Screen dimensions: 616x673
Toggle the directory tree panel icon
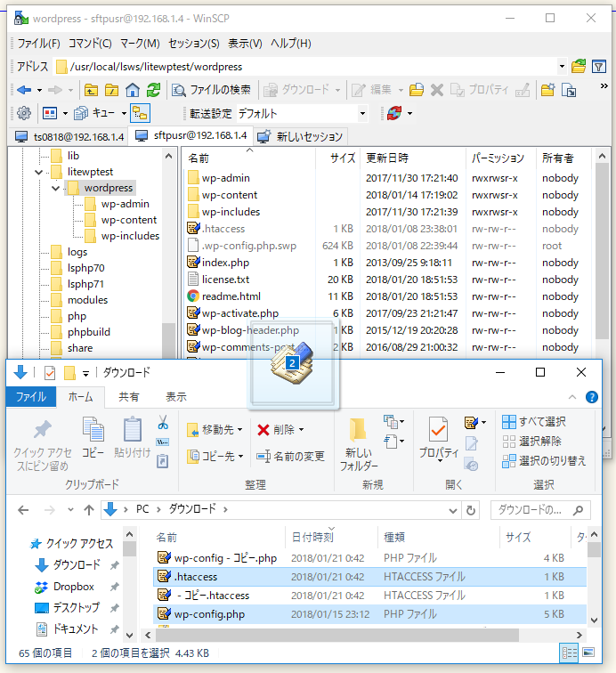point(141,113)
